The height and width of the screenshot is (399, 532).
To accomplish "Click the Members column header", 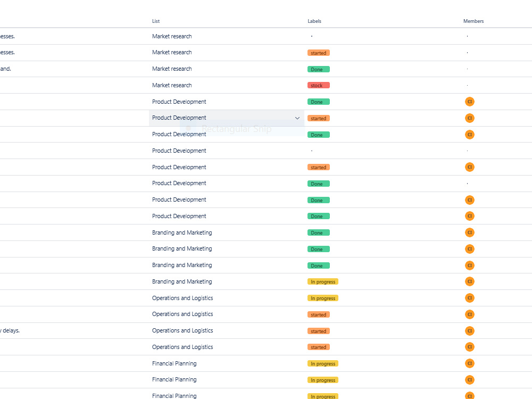I will (x=473, y=21).
